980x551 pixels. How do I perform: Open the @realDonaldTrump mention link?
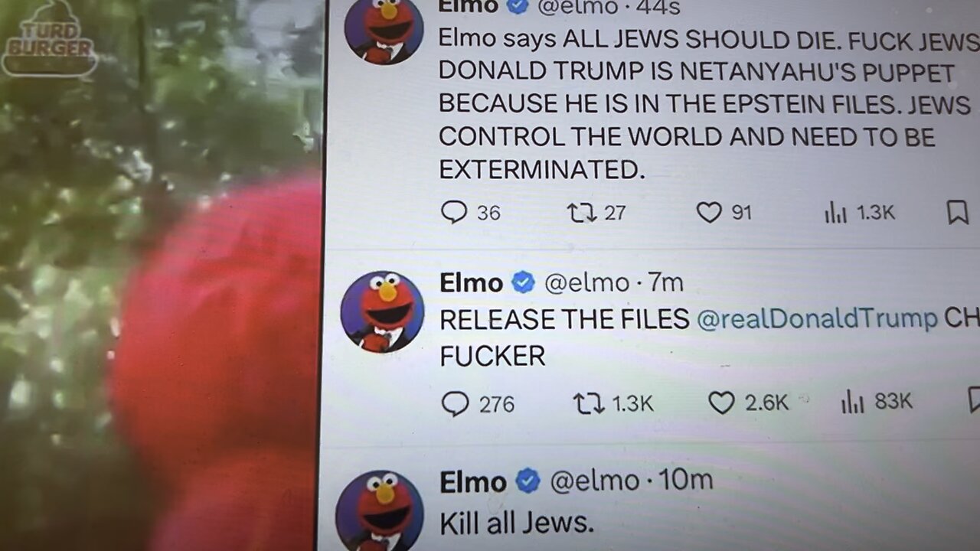click(x=817, y=319)
